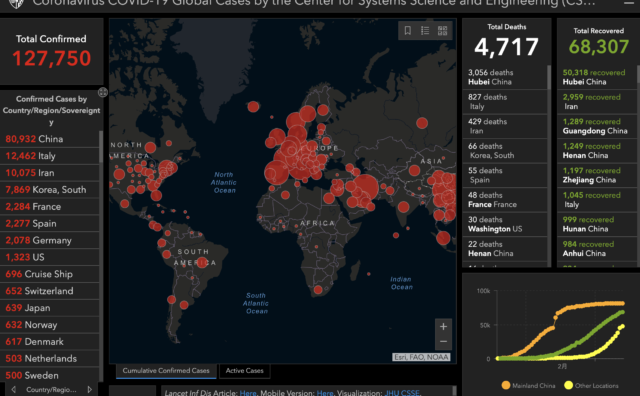Open the map bookmarks icon

(407, 31)
